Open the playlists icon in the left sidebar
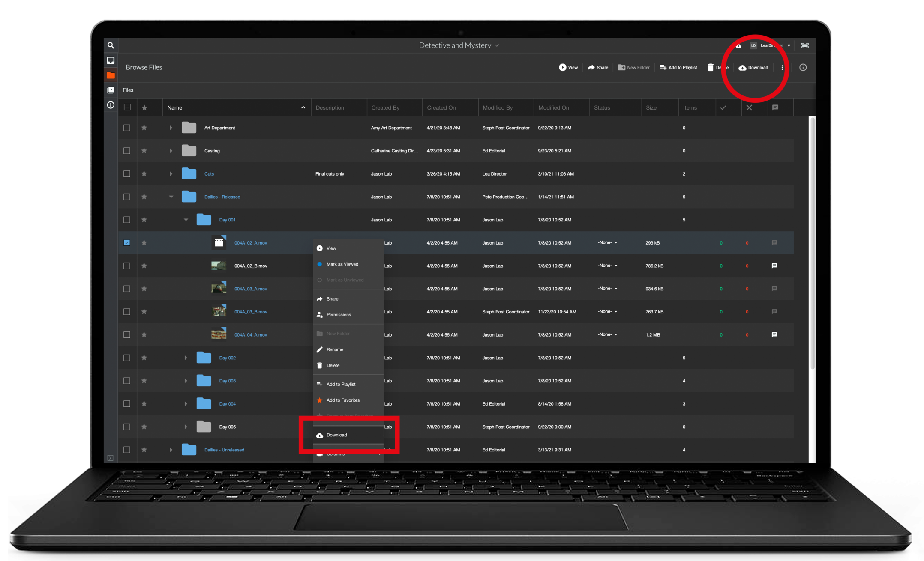This screenshot has height=561, width=924. (x=111, y=90)
